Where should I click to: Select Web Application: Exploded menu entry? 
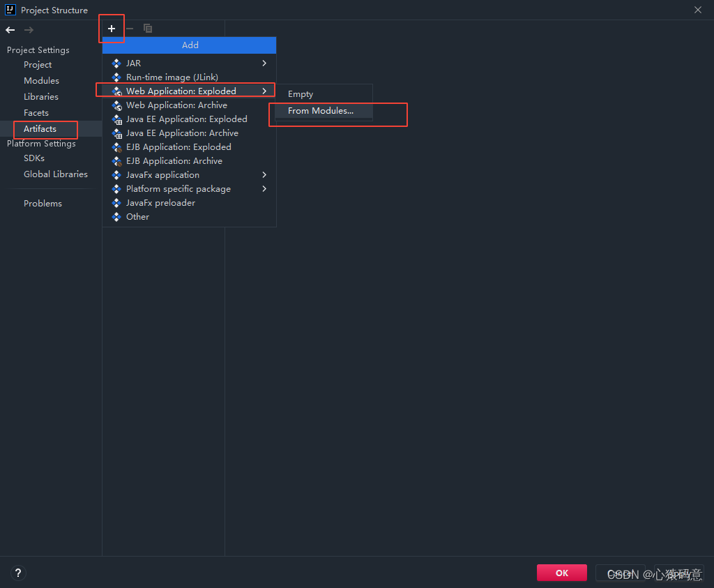coord(189,91)
